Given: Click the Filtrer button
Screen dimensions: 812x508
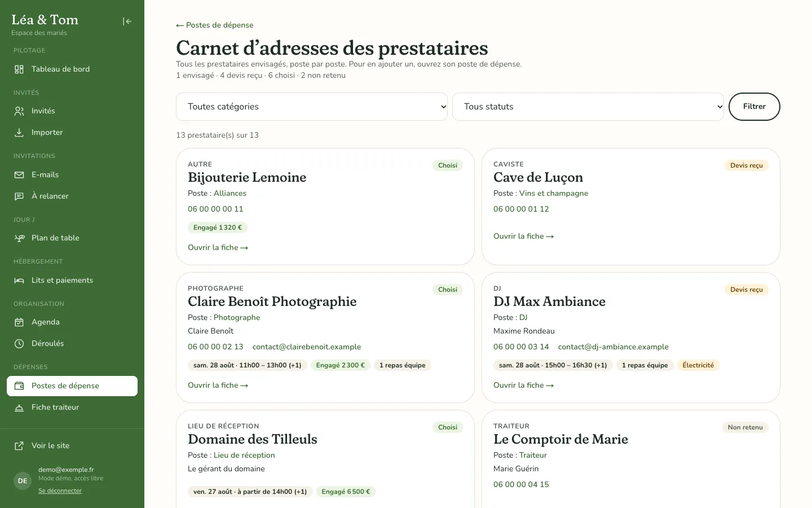Looking at the screenshot, I should [754, 107].
